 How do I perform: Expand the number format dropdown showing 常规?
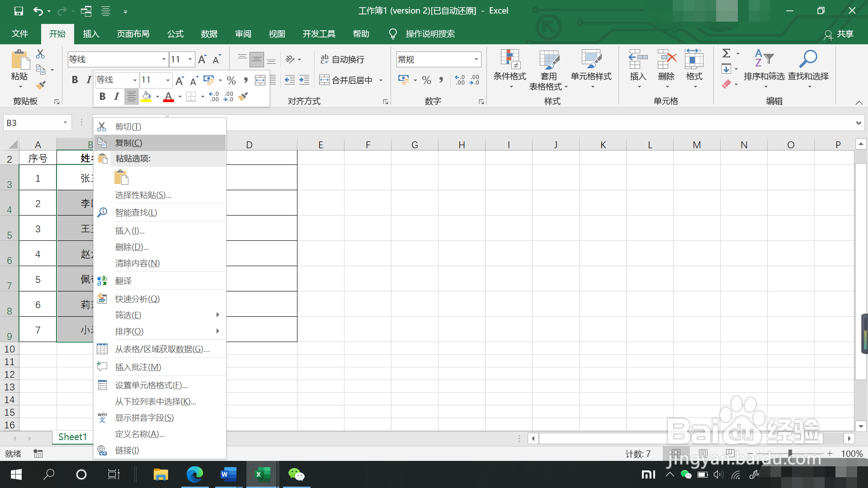[476, 59]
